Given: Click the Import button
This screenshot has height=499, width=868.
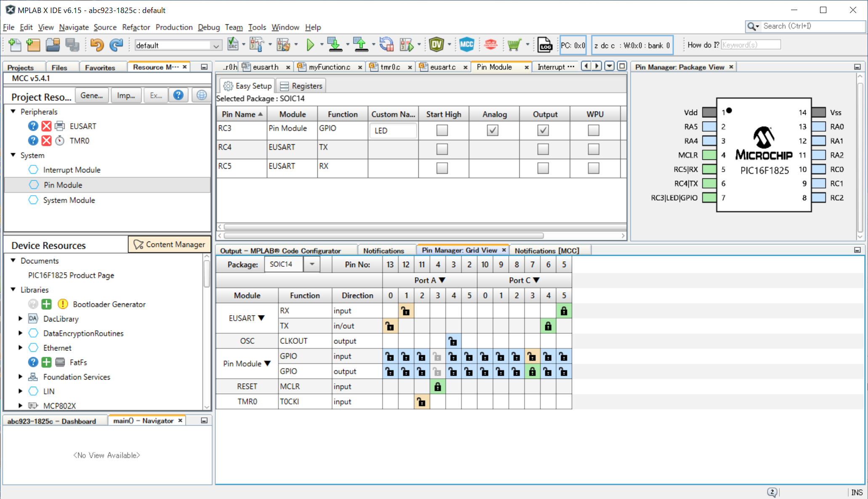Looking at the screenshot, I should coord(126,96).
